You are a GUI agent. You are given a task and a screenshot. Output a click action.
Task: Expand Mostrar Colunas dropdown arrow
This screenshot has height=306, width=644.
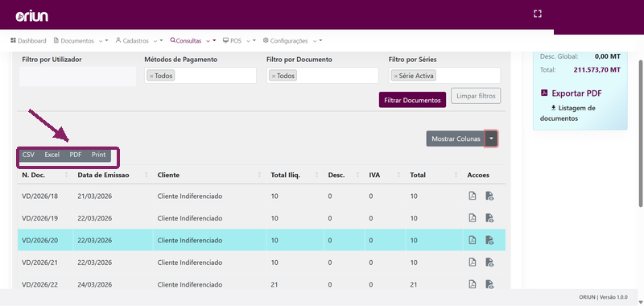[x=491, y=139]
